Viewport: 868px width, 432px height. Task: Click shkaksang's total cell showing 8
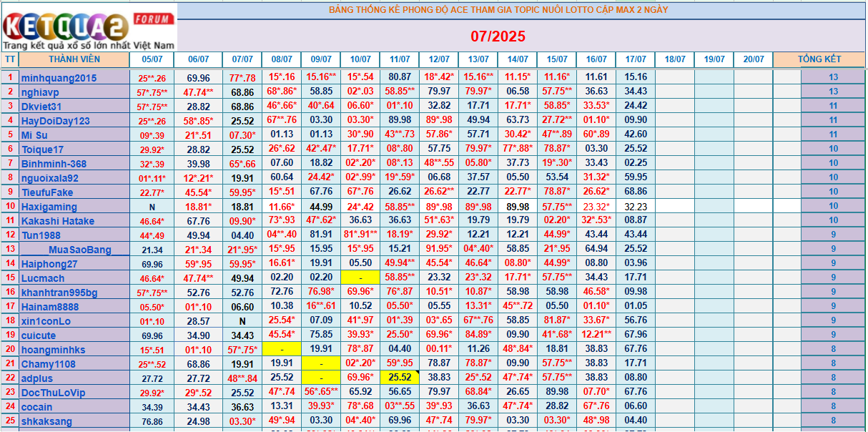click(x=833, y=421)
